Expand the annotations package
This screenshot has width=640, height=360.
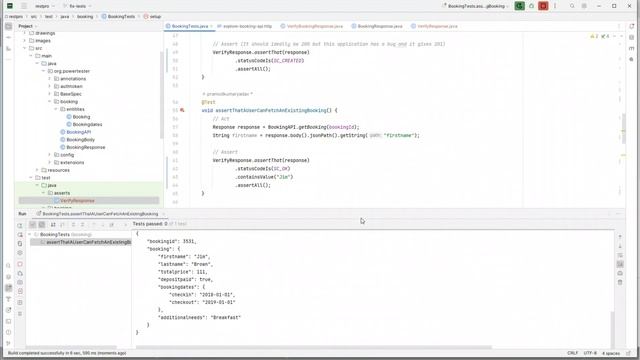(50, 79)
